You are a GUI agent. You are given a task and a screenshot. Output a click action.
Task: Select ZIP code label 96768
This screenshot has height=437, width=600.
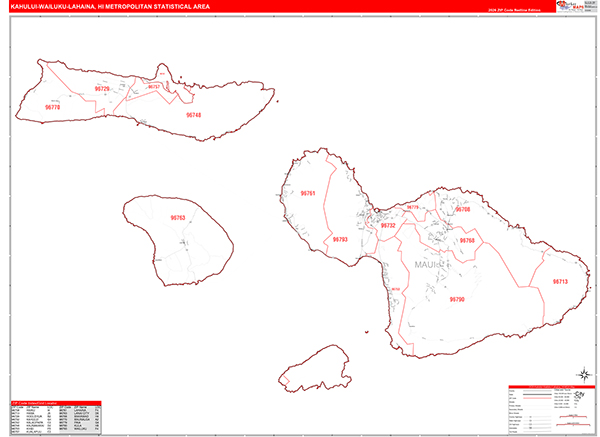click(467, 241)
